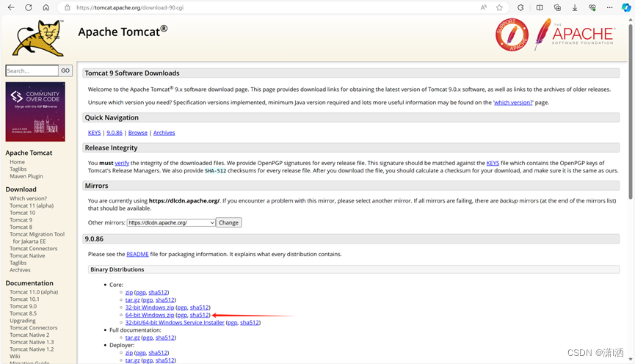Open the browser Extensions puzzle icon
Screen dimensions: 635x364
520,7
